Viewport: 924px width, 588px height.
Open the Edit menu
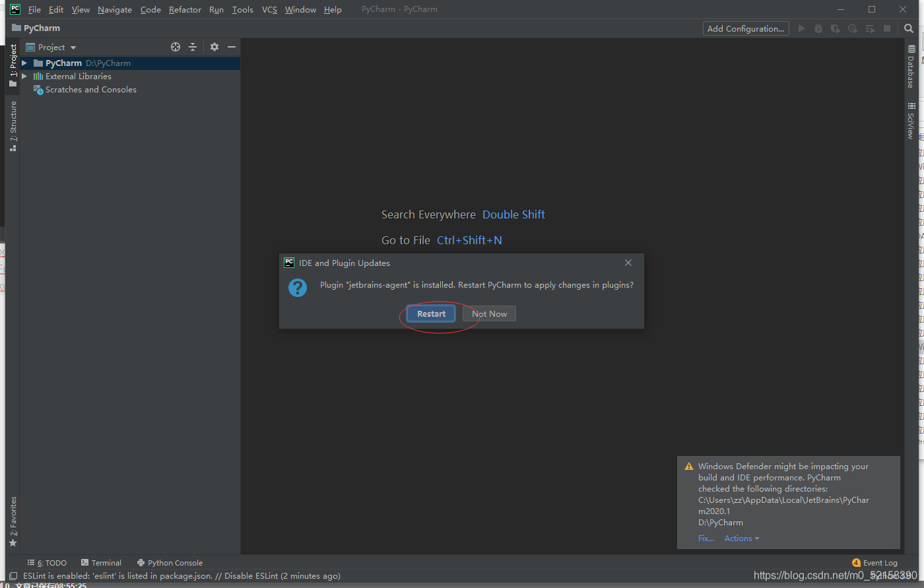[56, 9]
